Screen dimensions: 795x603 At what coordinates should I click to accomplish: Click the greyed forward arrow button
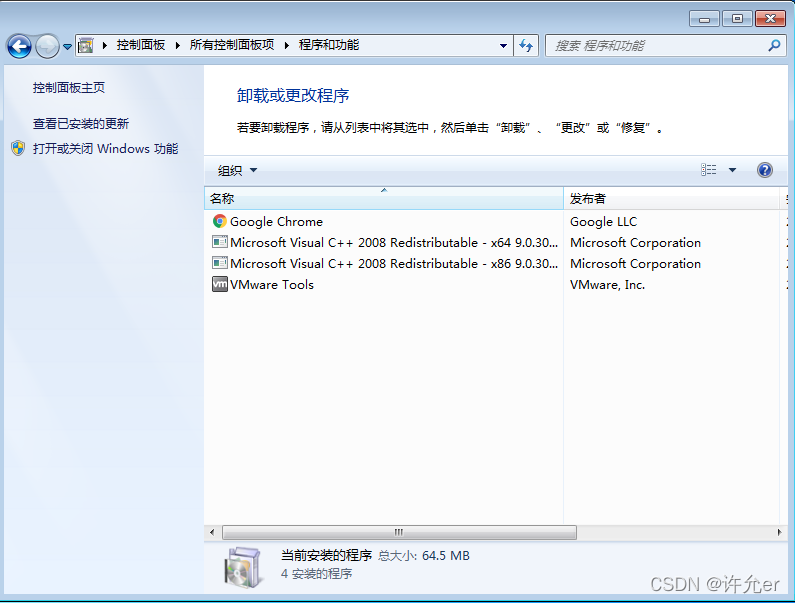(x=47, y=47)
